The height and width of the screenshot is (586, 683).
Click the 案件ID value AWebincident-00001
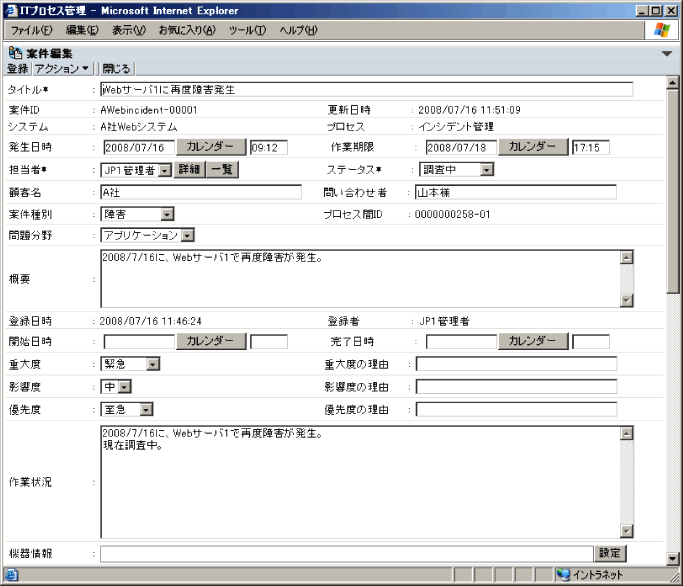[x=149, y=110]
